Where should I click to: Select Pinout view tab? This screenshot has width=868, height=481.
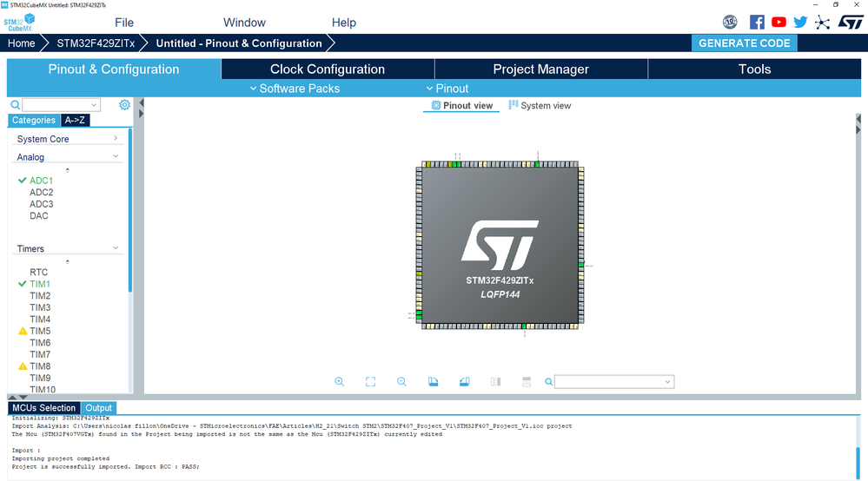tap(461, 105)
